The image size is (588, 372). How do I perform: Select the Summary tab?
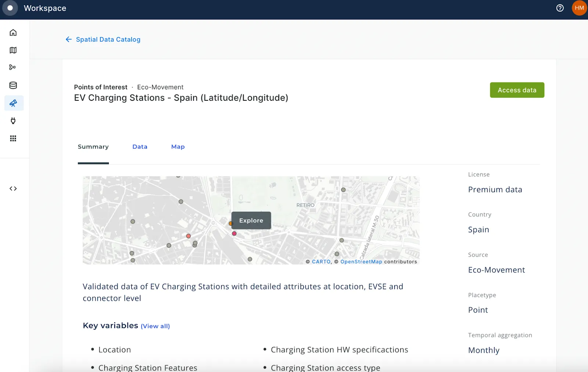[93, 147]
